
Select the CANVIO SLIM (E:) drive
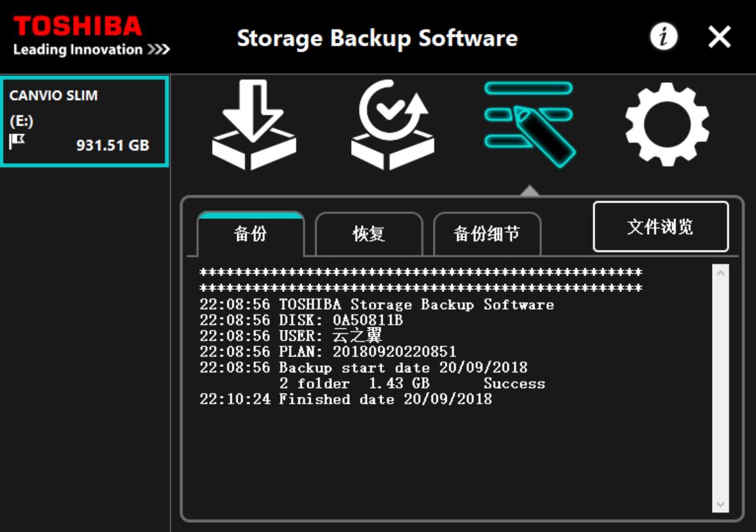(x=85, y=121)
